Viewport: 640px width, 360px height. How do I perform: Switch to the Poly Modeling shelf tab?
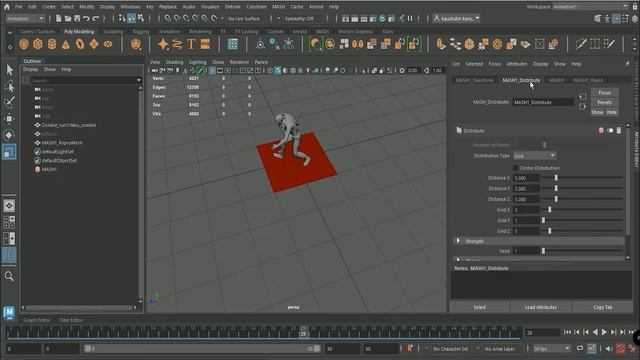tap(79, 31)
